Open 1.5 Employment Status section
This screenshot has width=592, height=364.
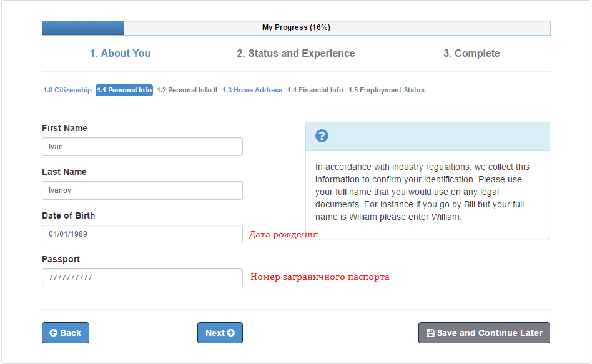[x=386, y=91]
